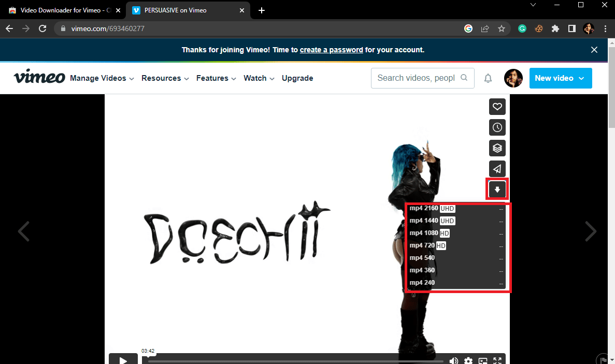The image size is (615, 364).
Task: Open the notifications bell
Action: click(488, 78)
